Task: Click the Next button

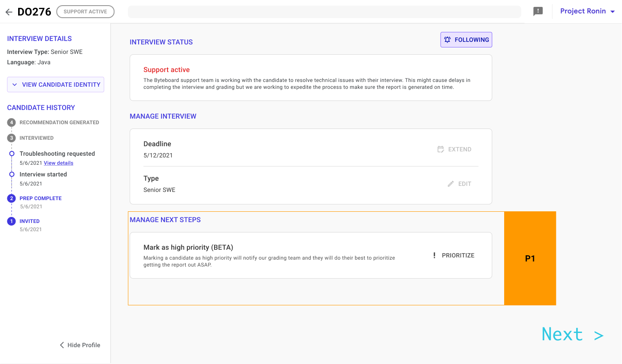Action: click(x=572, y=335)
